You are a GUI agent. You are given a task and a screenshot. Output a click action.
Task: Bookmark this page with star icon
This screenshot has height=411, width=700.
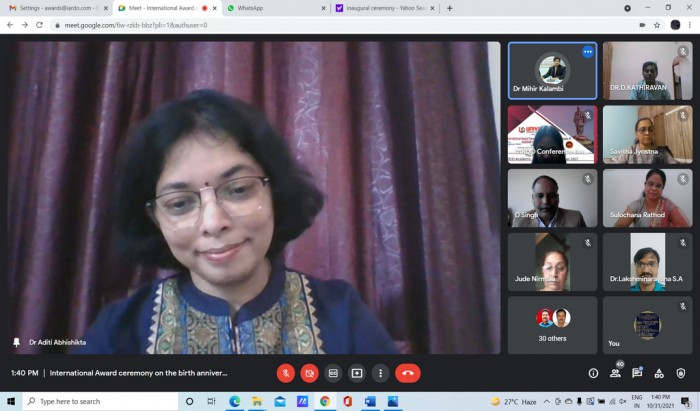coord(657,25)
